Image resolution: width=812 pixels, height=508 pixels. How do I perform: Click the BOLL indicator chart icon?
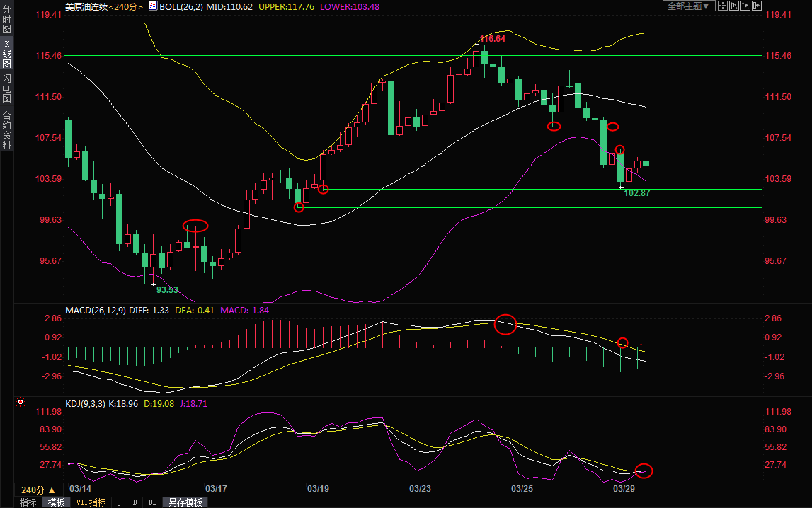point(154,6)
